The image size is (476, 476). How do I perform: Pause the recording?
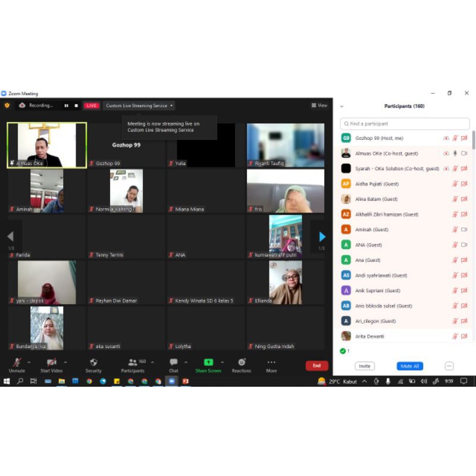coord(67,105)
